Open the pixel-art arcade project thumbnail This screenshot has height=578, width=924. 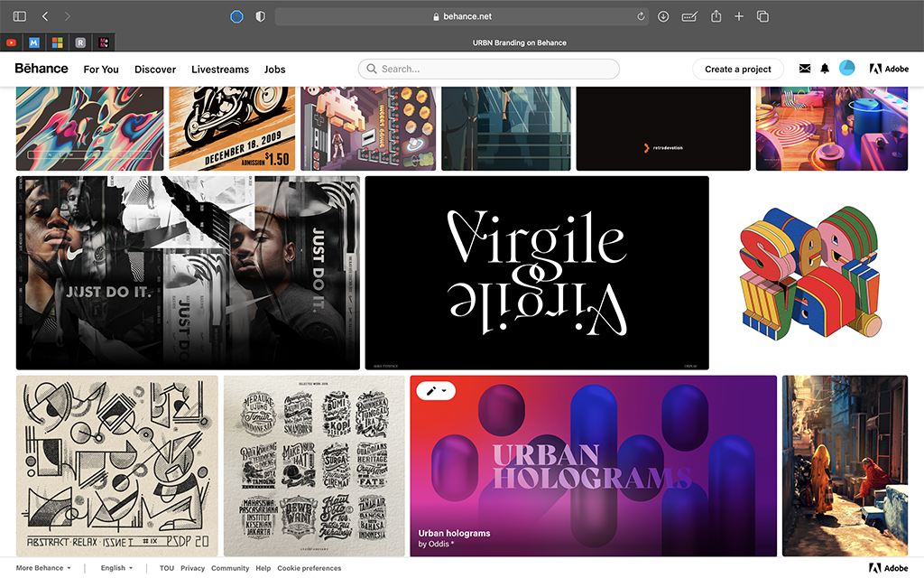368,128
